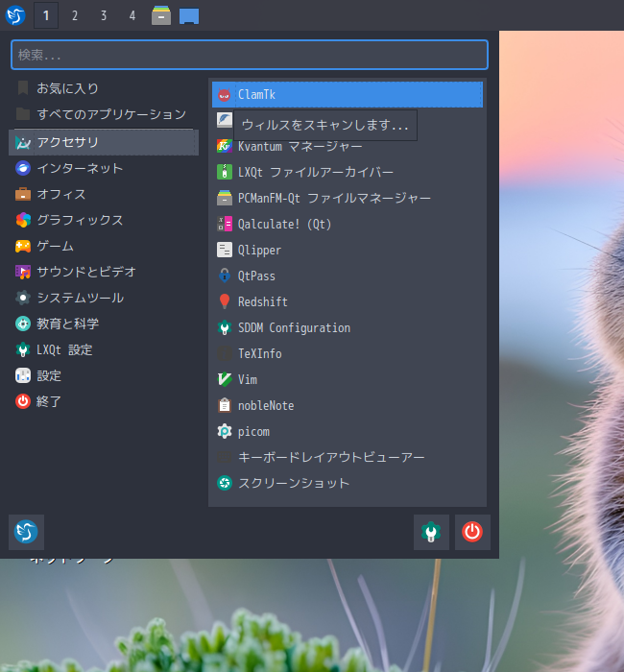
Task: Click the サウンドとビデオ media icon
Action: click(x=23, y=272)
